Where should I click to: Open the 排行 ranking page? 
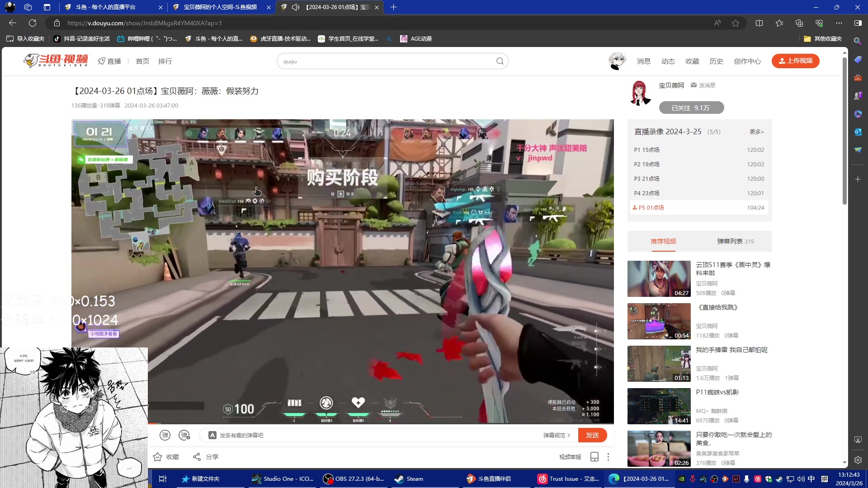click(165, 61)
